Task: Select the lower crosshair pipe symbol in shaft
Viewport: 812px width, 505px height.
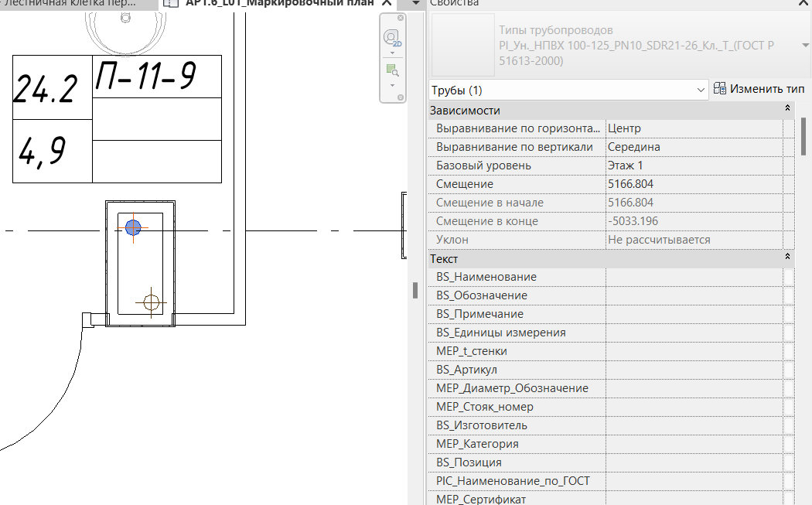Action: (x=152, y=302)
